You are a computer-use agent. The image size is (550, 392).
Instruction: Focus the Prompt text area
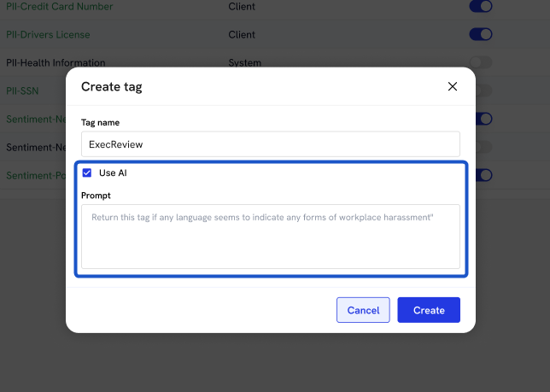pyautogui.click(x=270, y=237)
